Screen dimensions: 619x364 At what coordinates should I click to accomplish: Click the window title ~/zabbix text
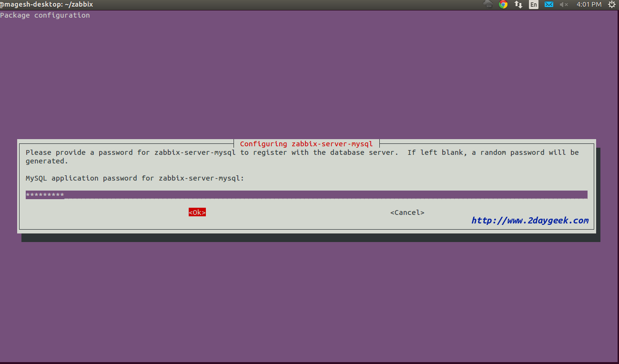click(79, 4)
